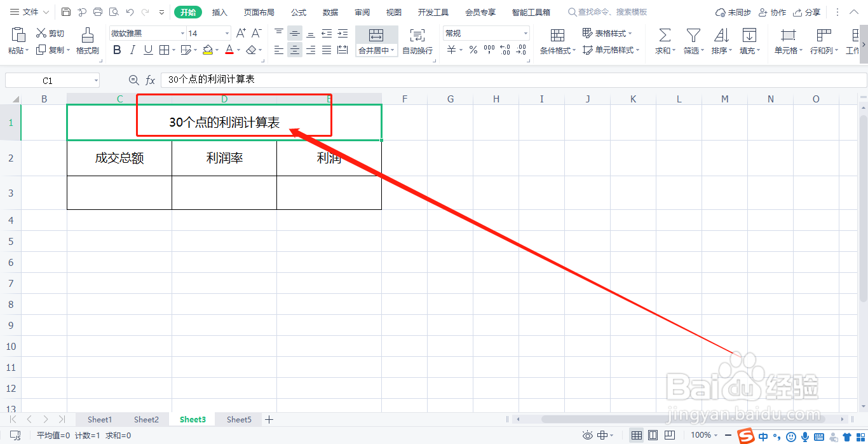868x444 pixels.
Task: Expand the font size 14 dropdown
Action: [227, 32]
